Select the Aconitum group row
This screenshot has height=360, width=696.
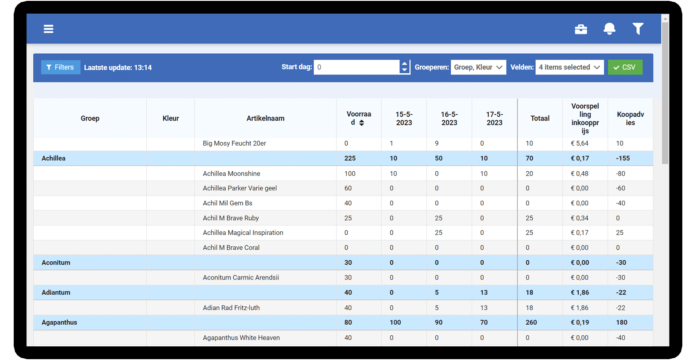[x=343, y=263]
